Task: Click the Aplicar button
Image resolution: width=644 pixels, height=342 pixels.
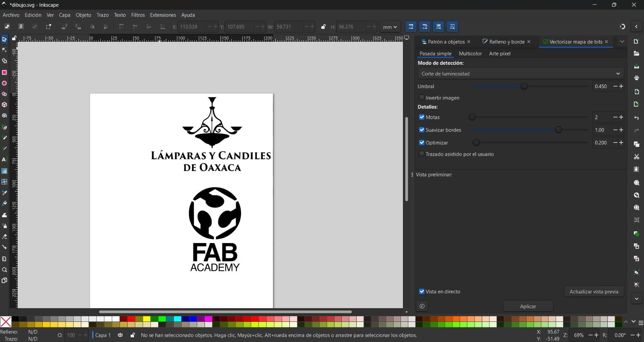Action: coord(528,306)
